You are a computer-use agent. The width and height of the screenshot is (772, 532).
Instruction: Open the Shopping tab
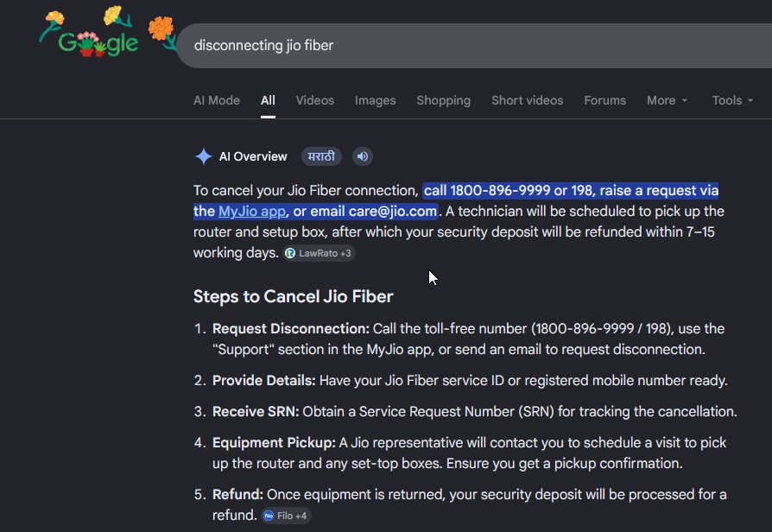(444, 100)
